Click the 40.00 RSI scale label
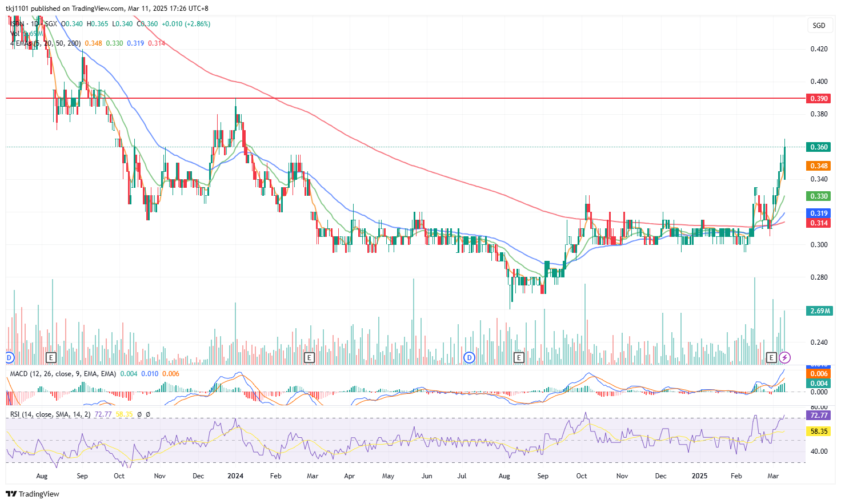Screen dimensions: 841x504 pyautogui.click(x=819, y=451)
